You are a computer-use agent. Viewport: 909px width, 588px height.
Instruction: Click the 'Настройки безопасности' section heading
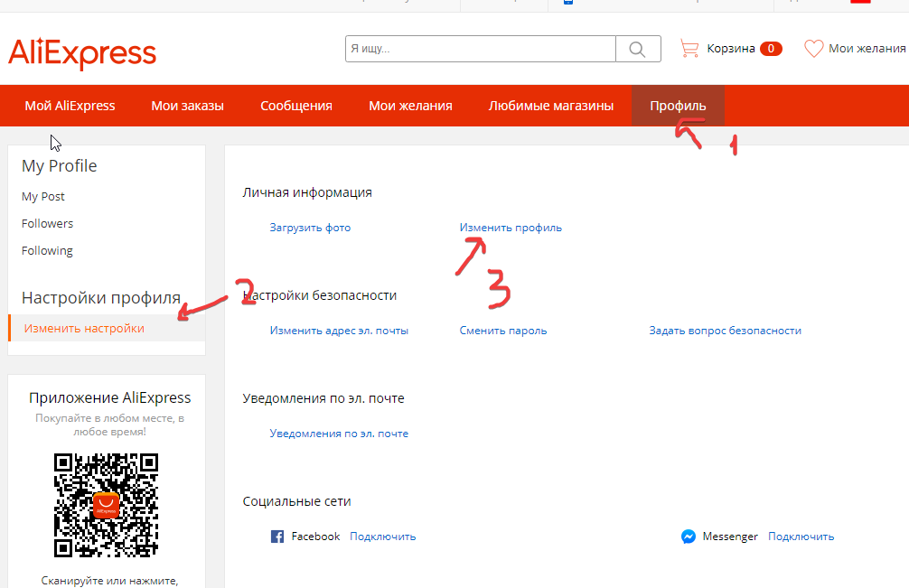pos(320,295)
